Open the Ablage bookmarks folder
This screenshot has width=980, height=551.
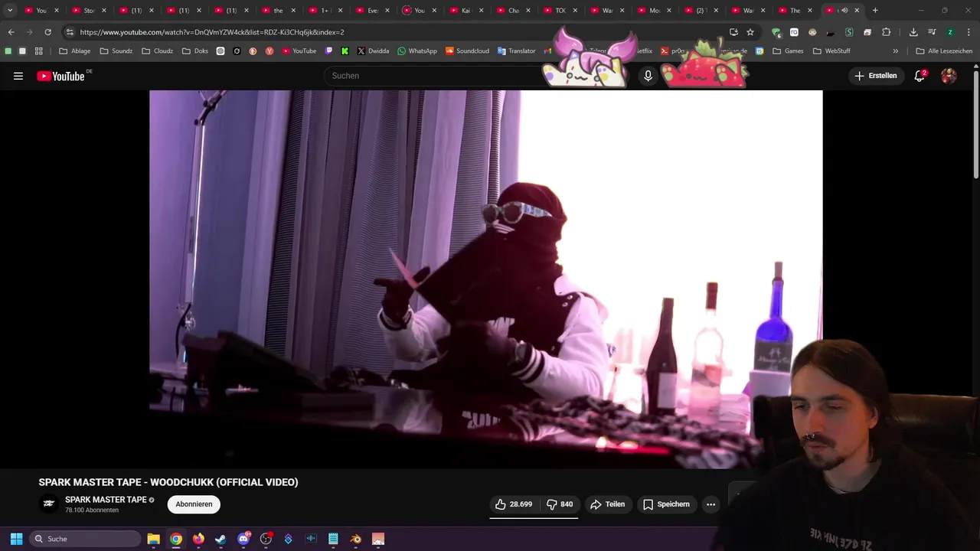(74, 51)
